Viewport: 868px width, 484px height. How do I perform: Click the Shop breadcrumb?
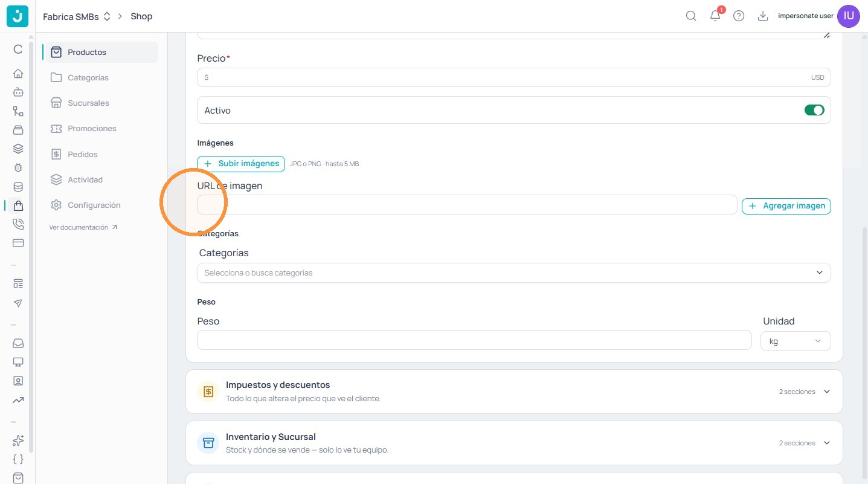pyautogui.click(x=141, y=16)
